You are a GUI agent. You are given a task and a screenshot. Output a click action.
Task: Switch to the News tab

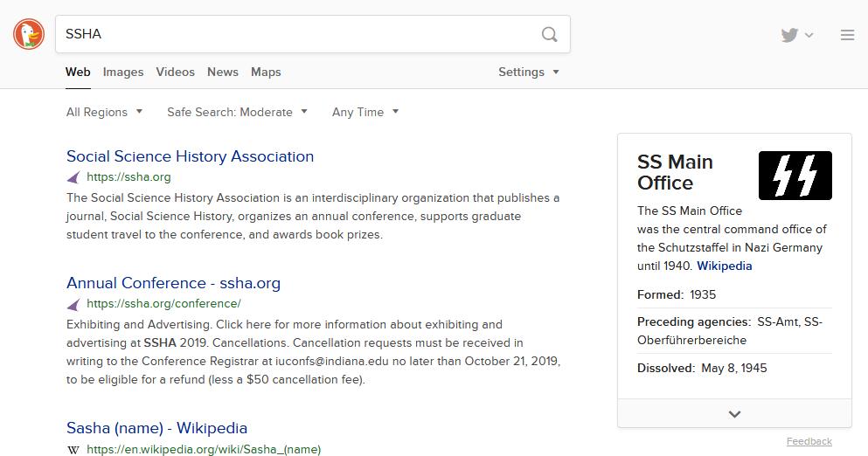tap(223, 72)
